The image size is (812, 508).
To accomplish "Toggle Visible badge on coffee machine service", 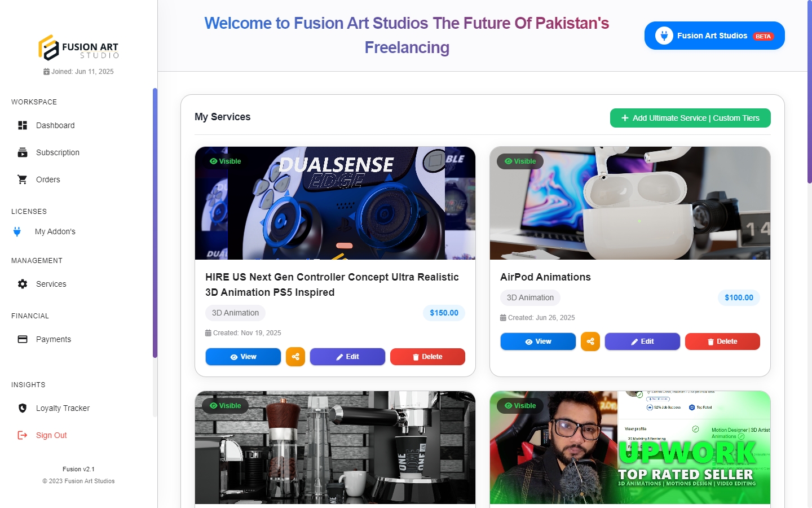I will click(x=225, y=406).
